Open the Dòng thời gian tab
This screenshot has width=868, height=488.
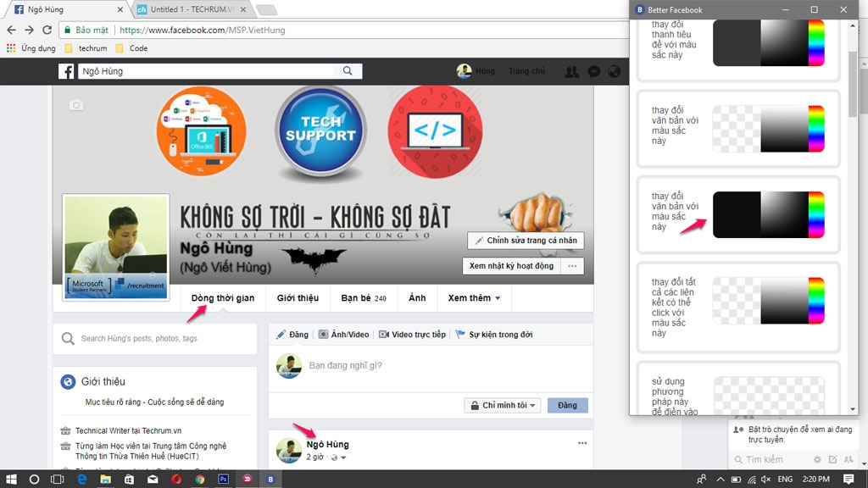(223, 298)
